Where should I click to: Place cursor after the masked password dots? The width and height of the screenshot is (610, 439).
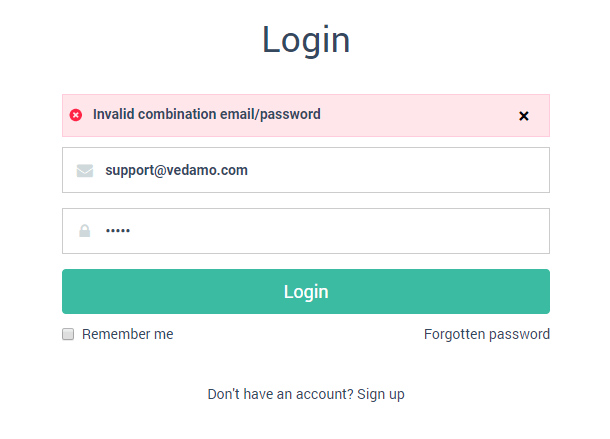point(131,231)
